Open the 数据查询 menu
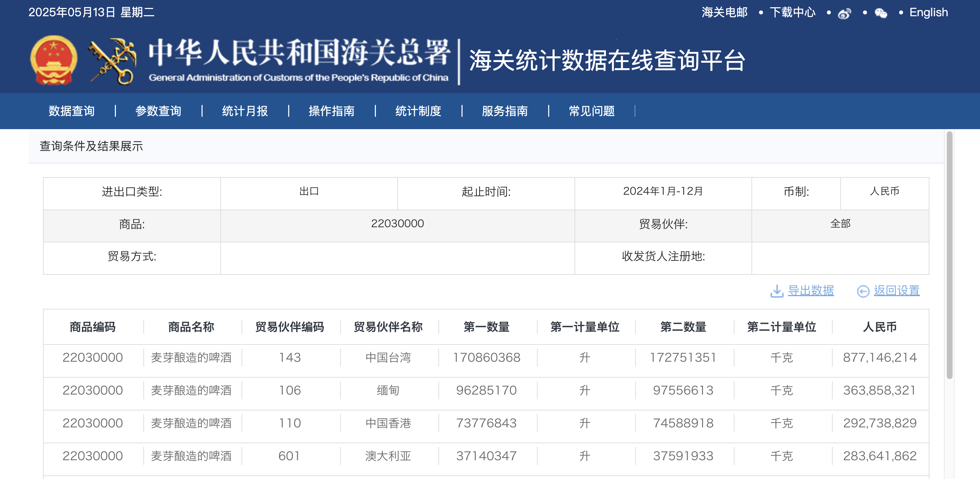The height and width of the screenshot is (479, 980). coord(71,111)
